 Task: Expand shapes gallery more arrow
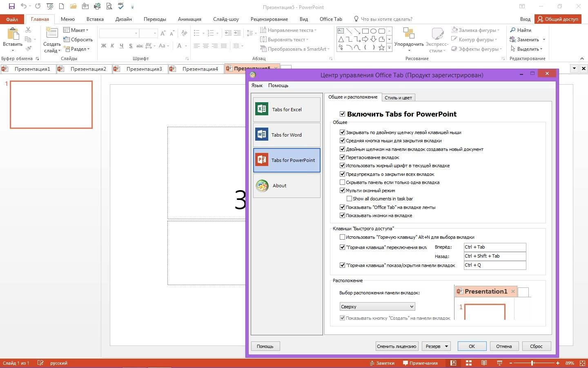point(389,48)
